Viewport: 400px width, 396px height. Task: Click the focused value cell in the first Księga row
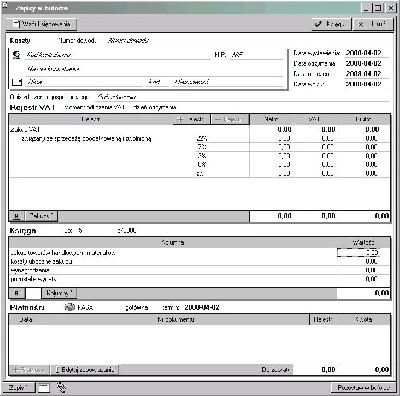[358, 253]
